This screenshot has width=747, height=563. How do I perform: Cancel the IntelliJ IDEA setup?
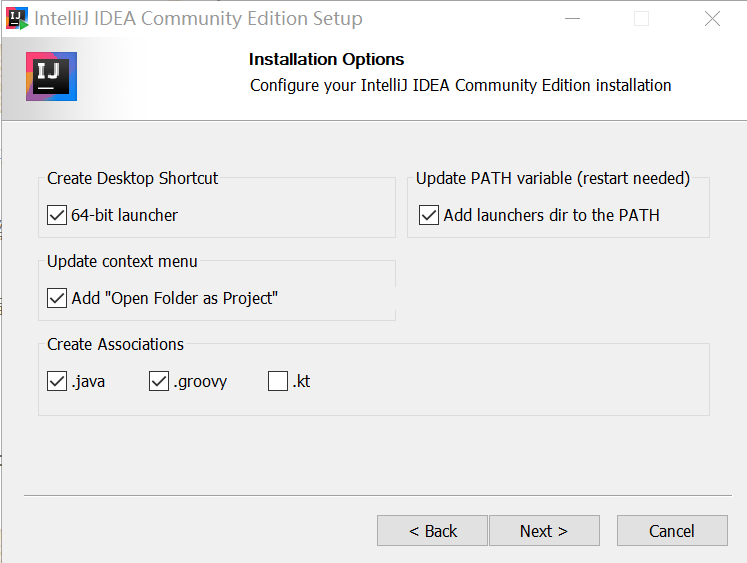(672, 531)
